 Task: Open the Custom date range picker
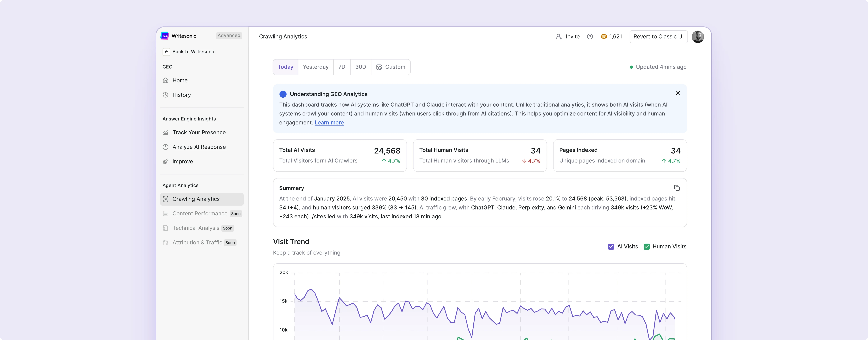pos(391,67)
